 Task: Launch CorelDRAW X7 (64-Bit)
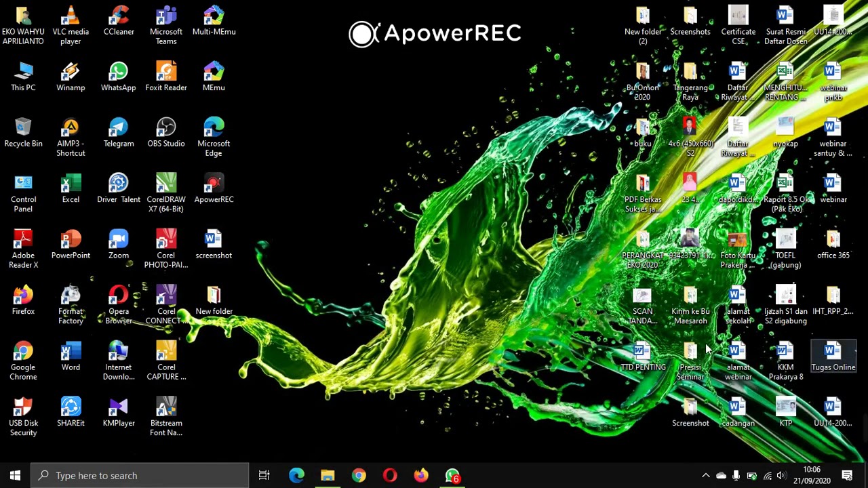point(166,193)
